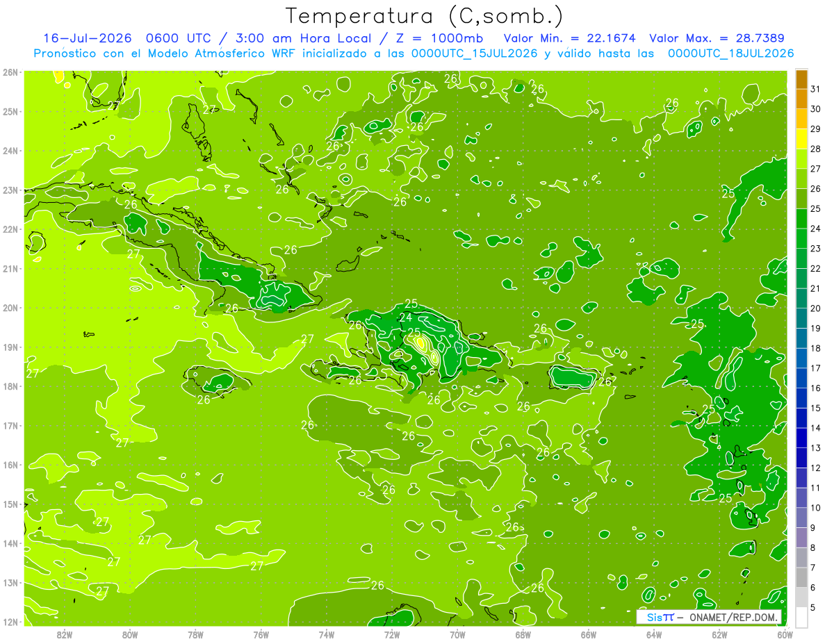Pick the gray swatch between legend 7 and 8
Screen dimensions: 834x644
[x=801, y=558]
